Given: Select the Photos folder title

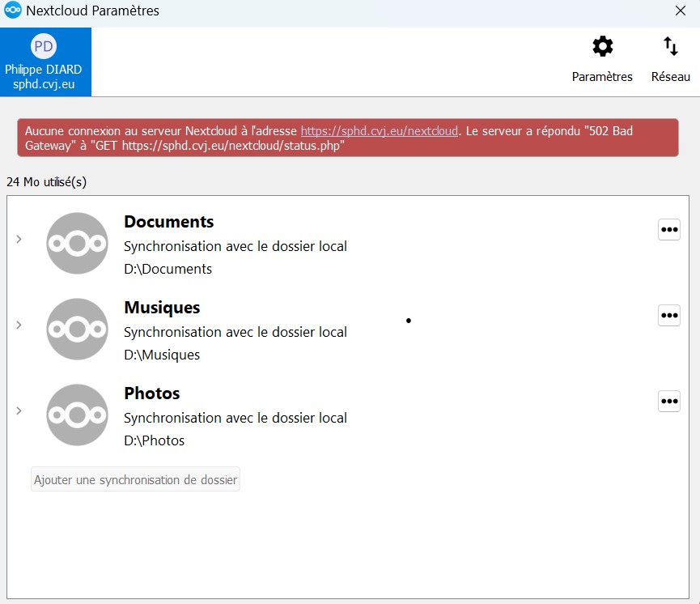Looking at the screenshot, I should (x=152, y=393).
